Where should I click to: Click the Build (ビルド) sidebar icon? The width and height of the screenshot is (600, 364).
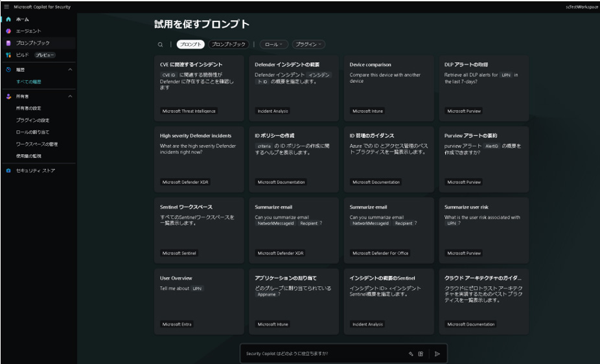tap(8, 55)
